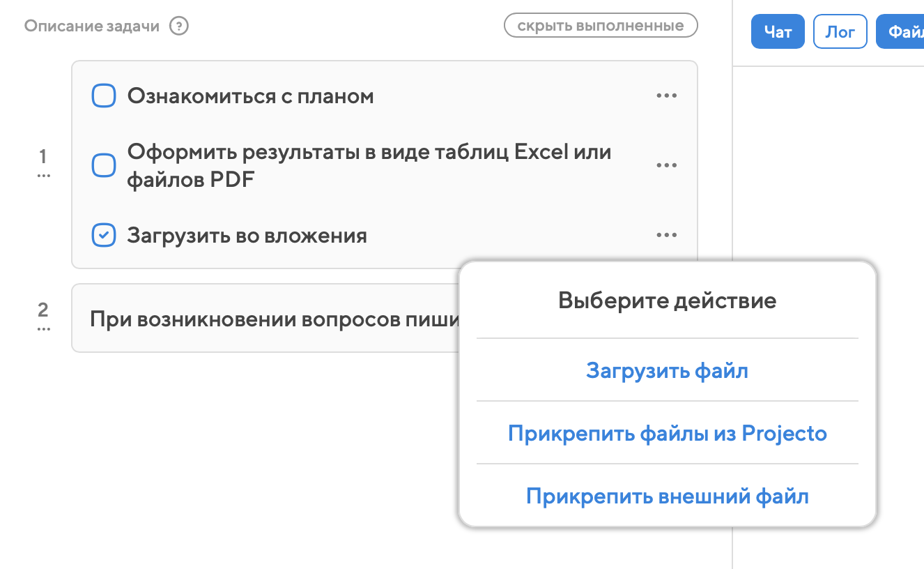
Task: Click the "Загрузить во вложения" item text
Action: (247, 236)
